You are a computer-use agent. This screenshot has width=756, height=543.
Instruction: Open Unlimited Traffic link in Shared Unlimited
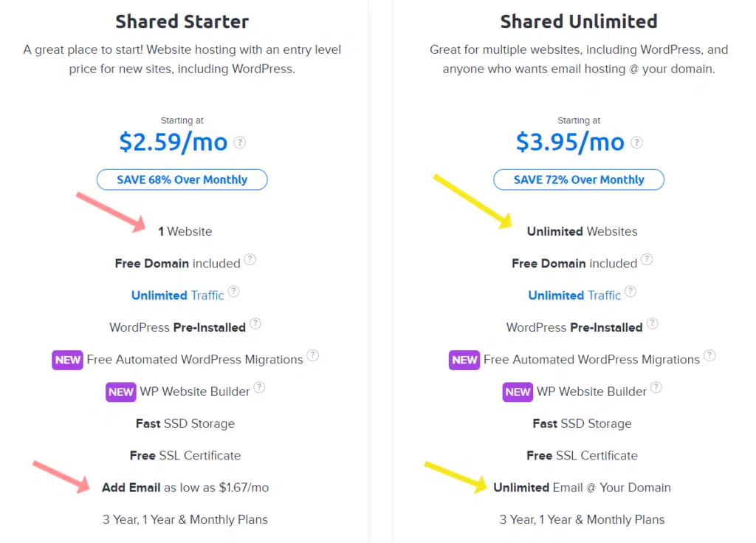574,296
